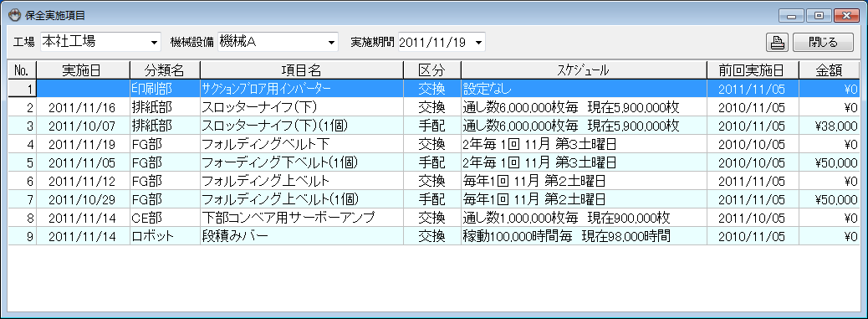
Task: Select item フォーディング下ベルト(1個)
Action: [x=302, y=162]
